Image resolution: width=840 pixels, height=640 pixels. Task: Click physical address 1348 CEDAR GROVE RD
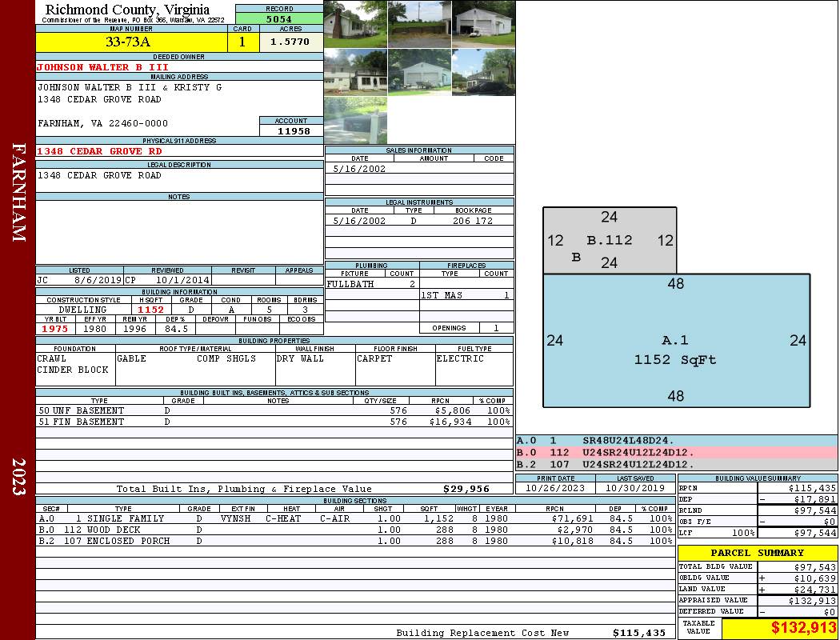click(99, 151)
